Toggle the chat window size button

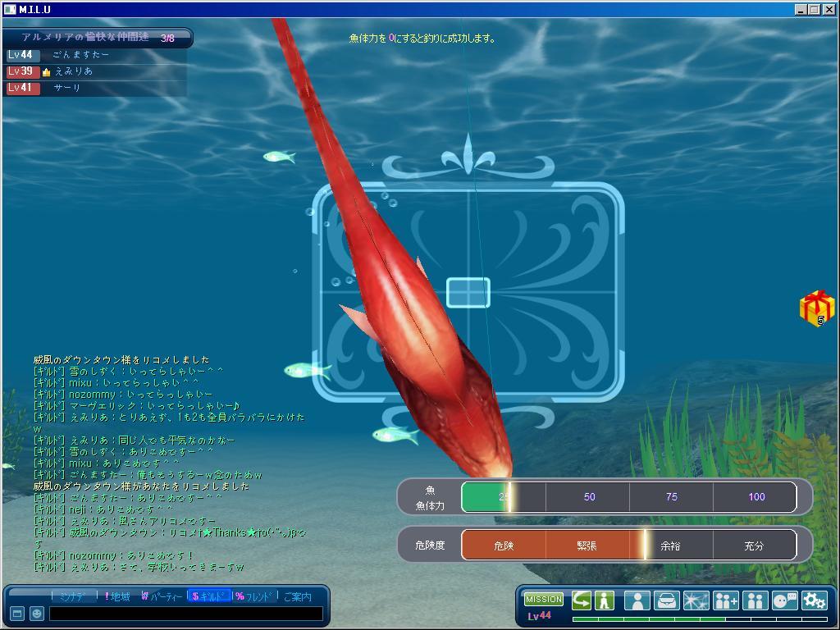[16, 614]
